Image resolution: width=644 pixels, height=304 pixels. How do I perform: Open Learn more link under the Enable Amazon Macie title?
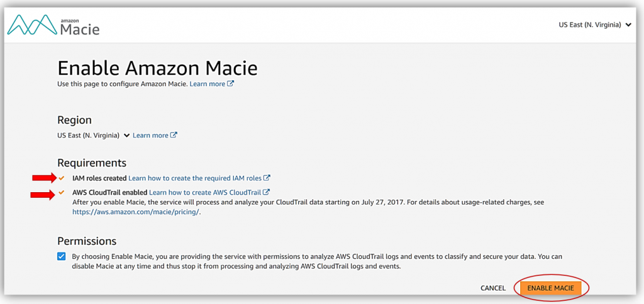(208, 84)
